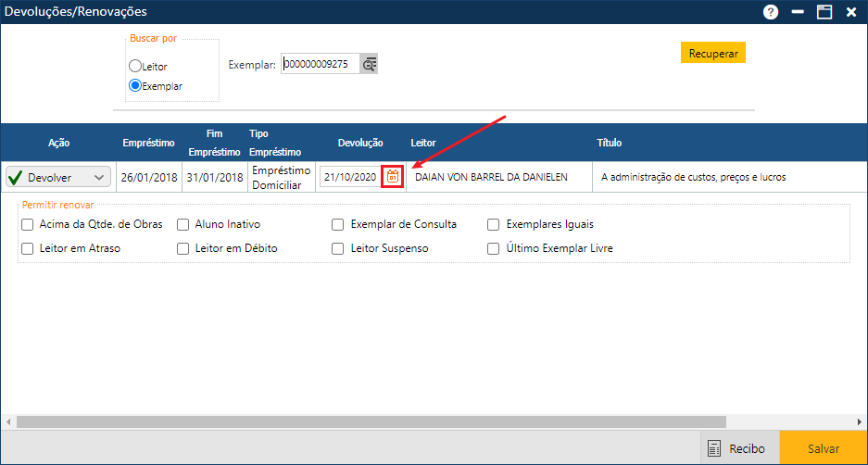
Task: Click the Recibo receipt icon
Action: (714, 448)
